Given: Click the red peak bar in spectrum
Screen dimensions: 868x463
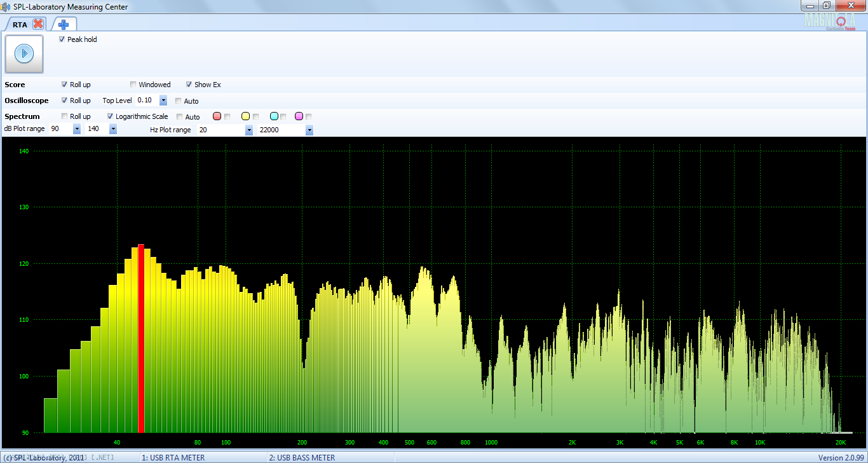Looking at the screenshot, I should 141,337.
